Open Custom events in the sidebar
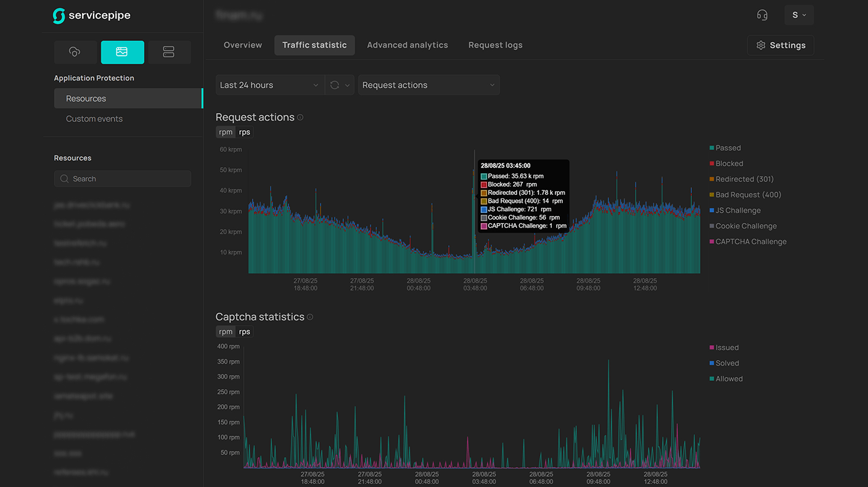Viewport: 868px width, 487px height. tap(94, 119)
